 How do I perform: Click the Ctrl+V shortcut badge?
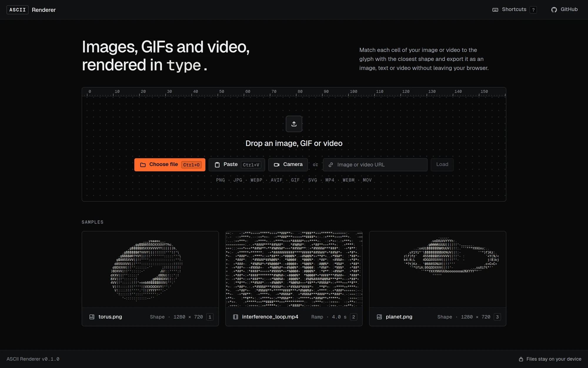(x=251, y=165)
